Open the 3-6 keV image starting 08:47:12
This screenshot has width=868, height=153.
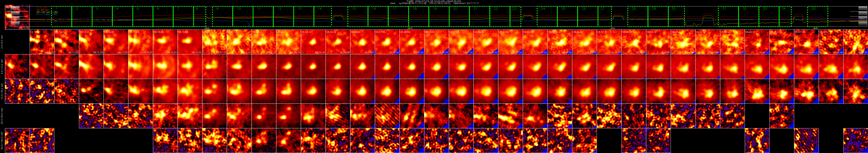[x=806, y=42]
